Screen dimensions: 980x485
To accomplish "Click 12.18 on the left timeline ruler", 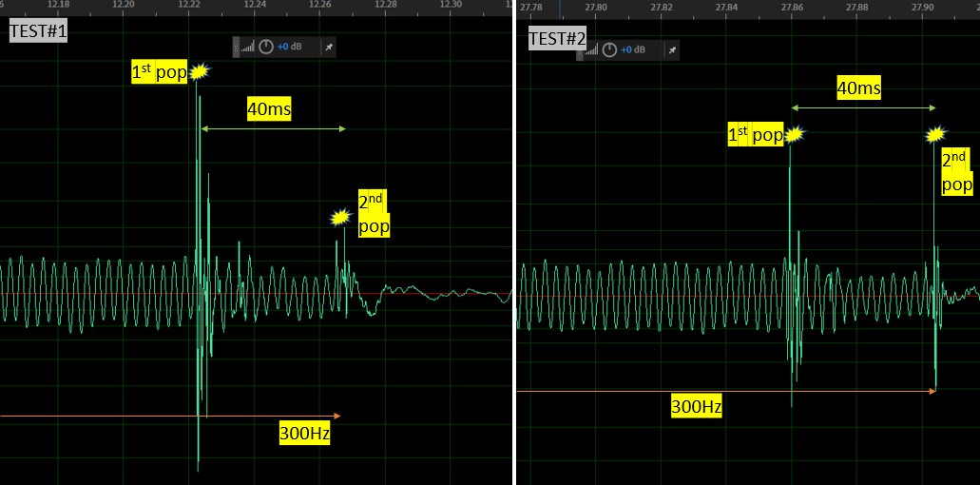I will pyautogui.click(x=58, y=4).
